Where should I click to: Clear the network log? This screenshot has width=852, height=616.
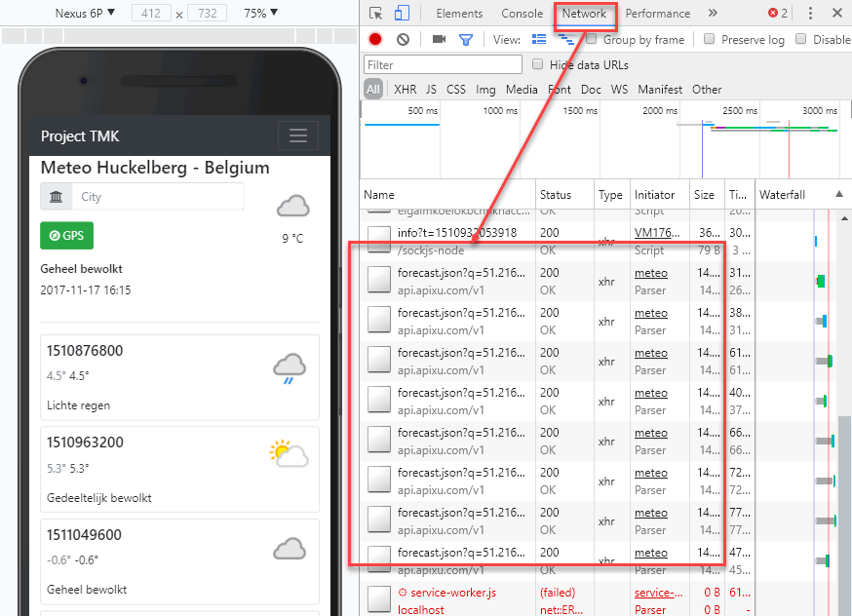tap(403, 40)
